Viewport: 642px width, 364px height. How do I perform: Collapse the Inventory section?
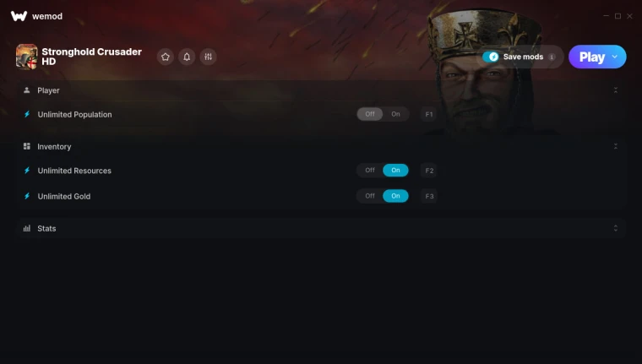pos(615,146)
